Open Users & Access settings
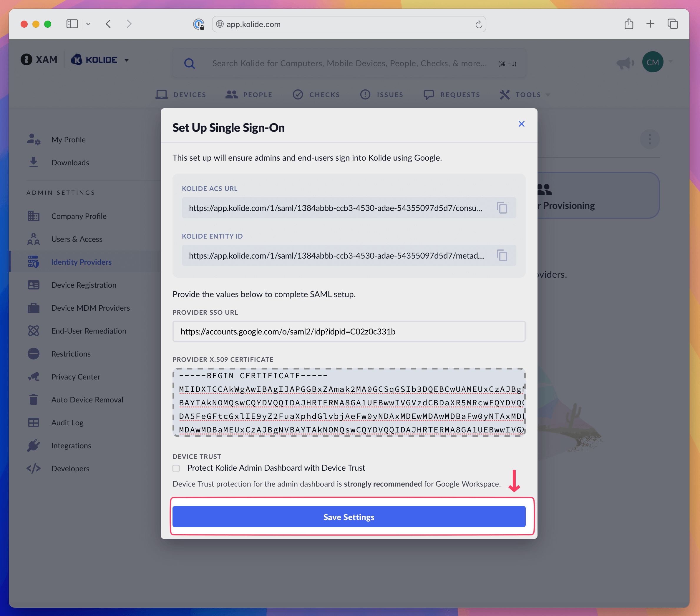Viewport: 700px width, 616px height. click(77, 239)
